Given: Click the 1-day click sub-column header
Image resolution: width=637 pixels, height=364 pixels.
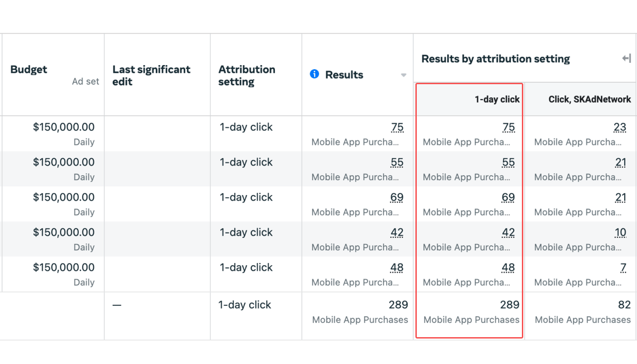Looking at the screenshot, I should 497,99.
